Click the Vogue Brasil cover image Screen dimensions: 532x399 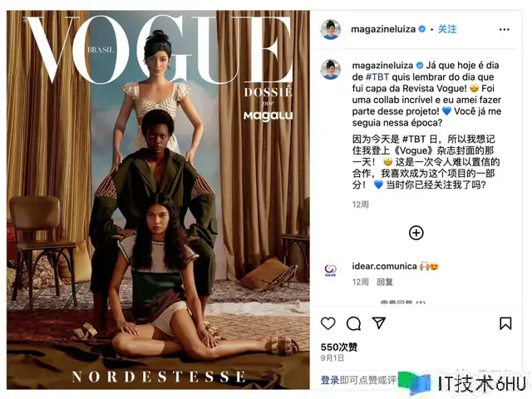point(158,199)
